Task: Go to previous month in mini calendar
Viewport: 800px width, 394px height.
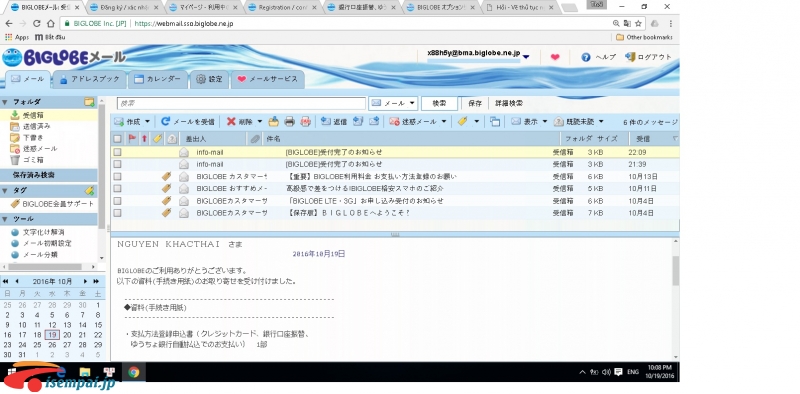Action: pyautogui.click(x=17, y=281)
